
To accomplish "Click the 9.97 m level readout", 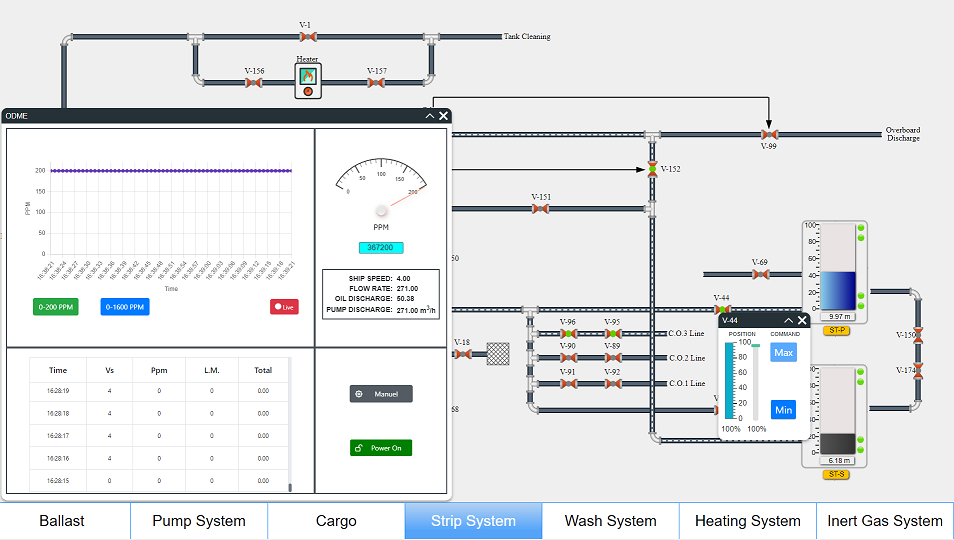I will (x=839, y=317).
